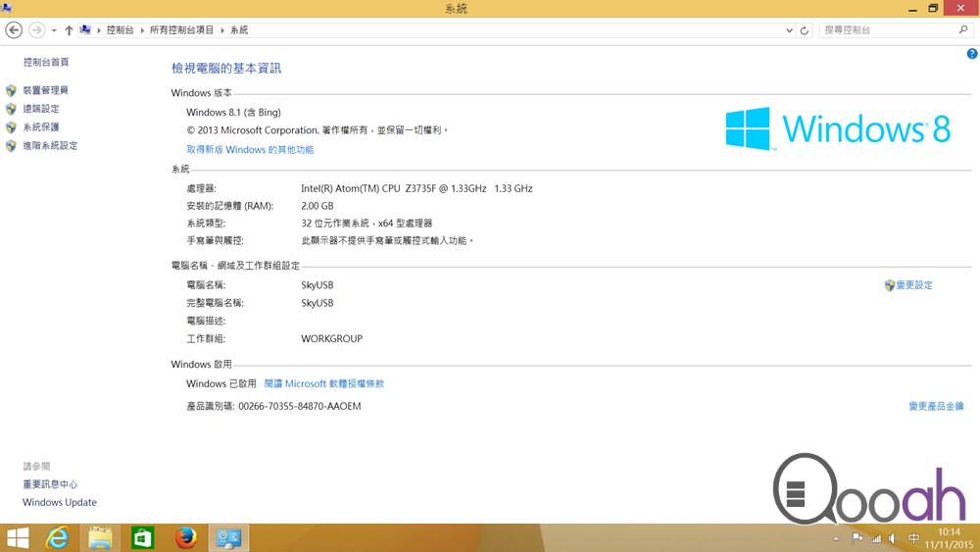Image resolution: width=980 pixels, height=552 pixels.
Task: Click the system window title bar icon
Action: pos(6,8)
